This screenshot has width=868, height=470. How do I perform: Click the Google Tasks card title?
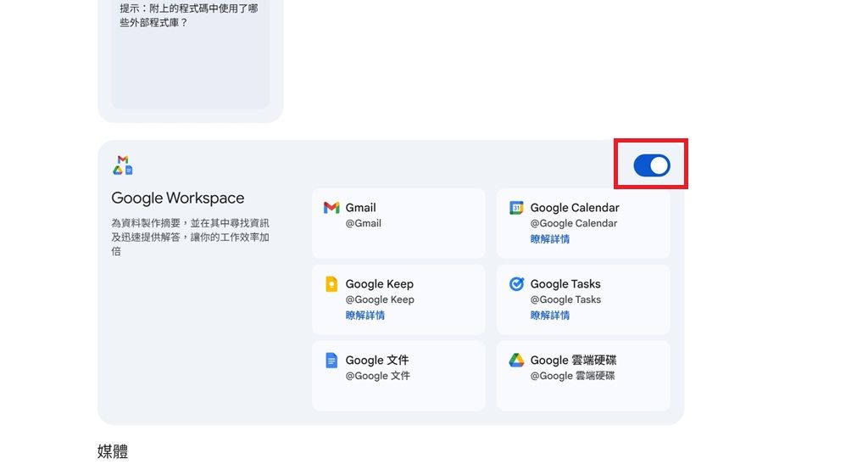[x=565, y=284]
